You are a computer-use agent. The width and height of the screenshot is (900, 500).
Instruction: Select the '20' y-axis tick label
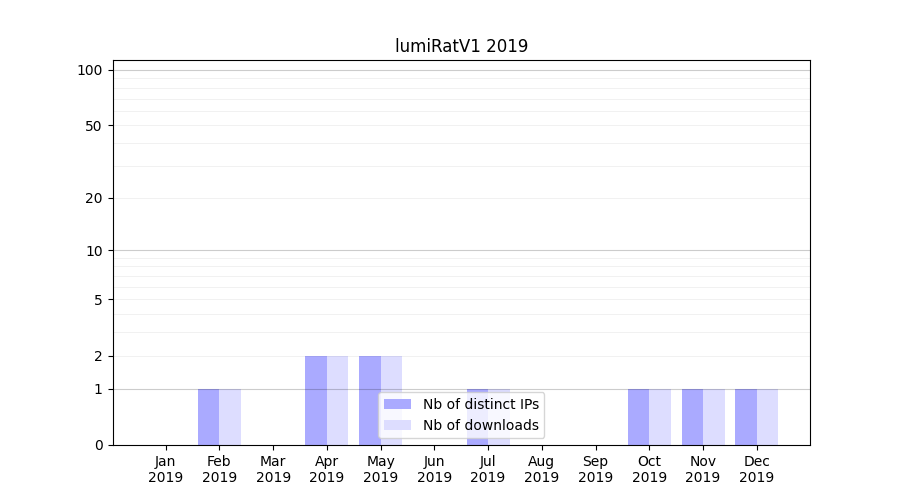click(x=94, y=198)
